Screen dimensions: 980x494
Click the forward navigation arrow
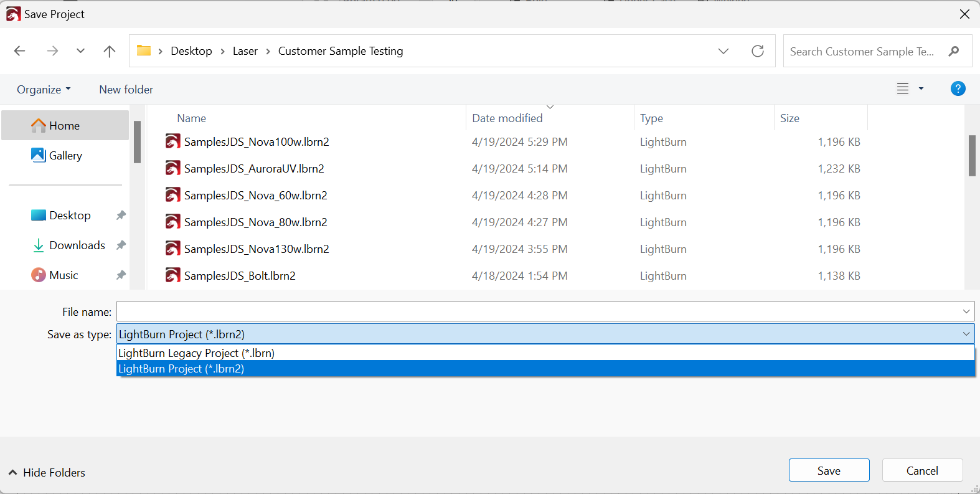(x=52, y=51)
